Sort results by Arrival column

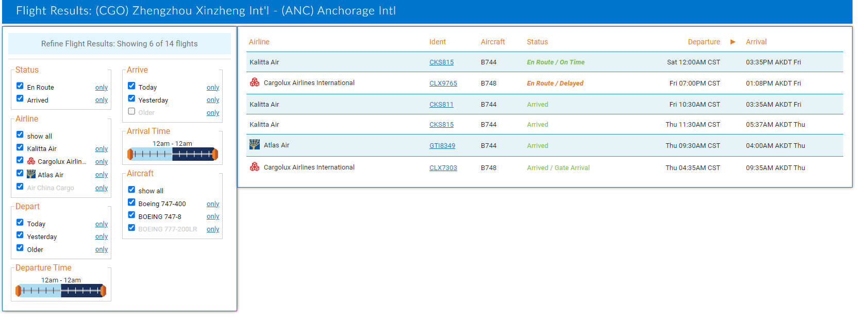[x=756, y=42]
